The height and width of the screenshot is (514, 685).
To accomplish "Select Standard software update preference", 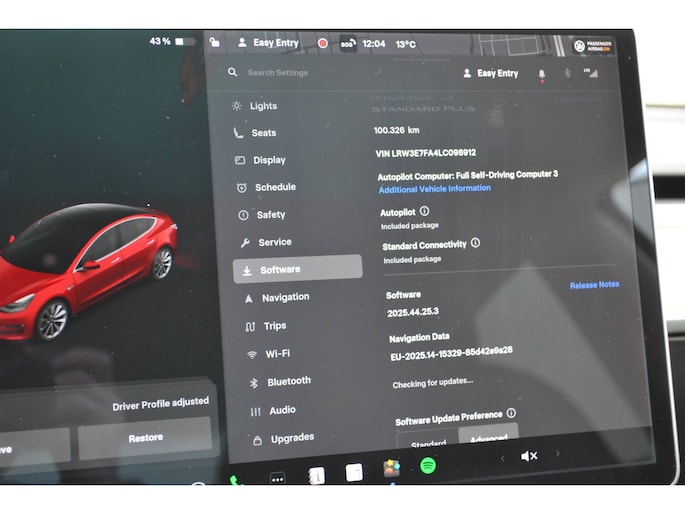I will pyautogui.click(x=428, y=443).
